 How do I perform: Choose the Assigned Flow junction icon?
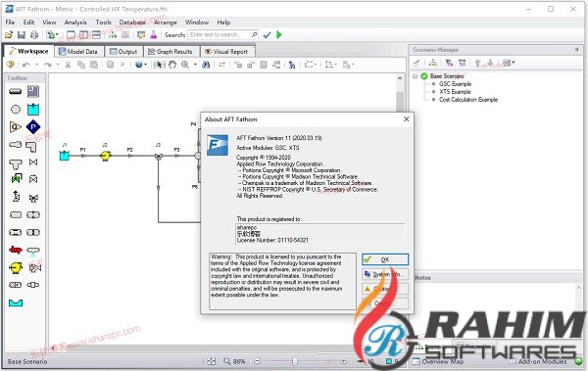[x=16, y=127]
